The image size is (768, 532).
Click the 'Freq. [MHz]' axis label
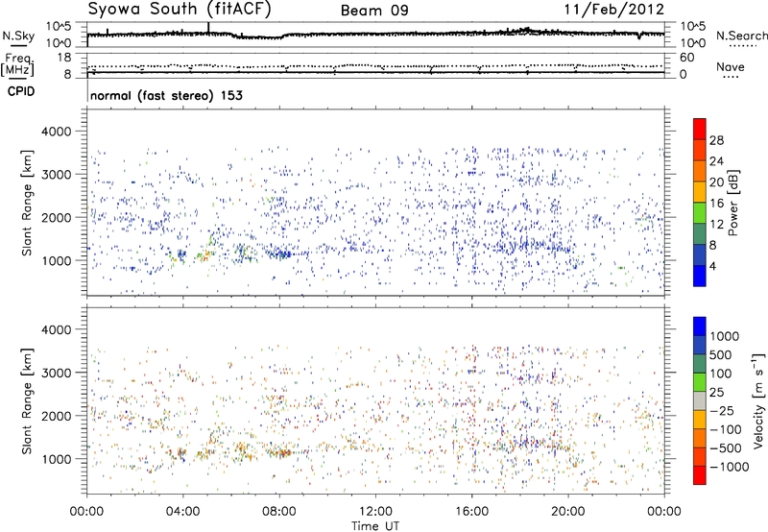click(18, 65)
